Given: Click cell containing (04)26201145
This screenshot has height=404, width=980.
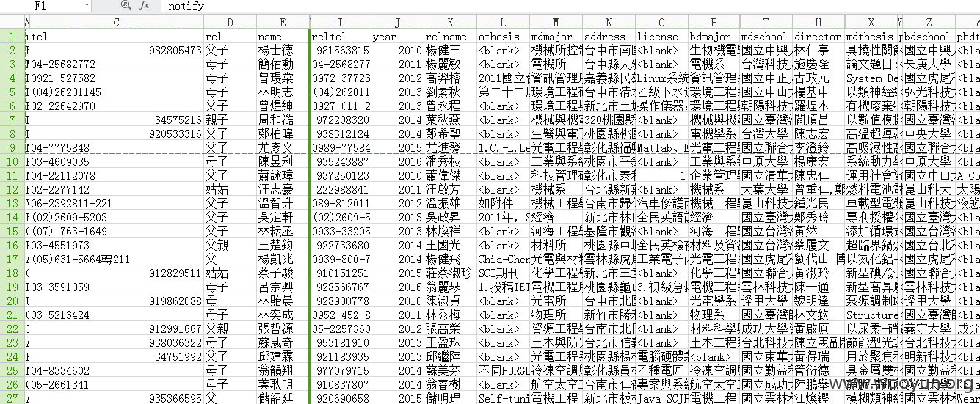Looking at the screenshot, I should 116,92.
